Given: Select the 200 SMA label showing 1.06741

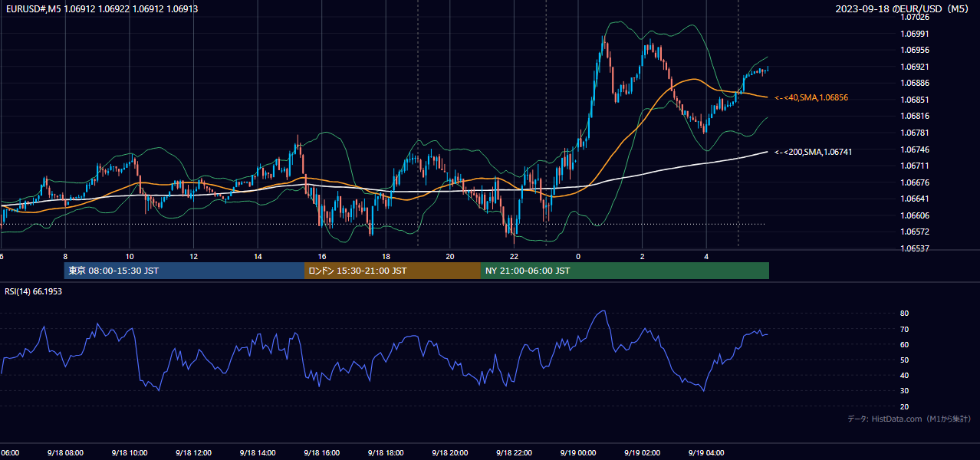Looking at the screenshot, I should pos(813,152).
